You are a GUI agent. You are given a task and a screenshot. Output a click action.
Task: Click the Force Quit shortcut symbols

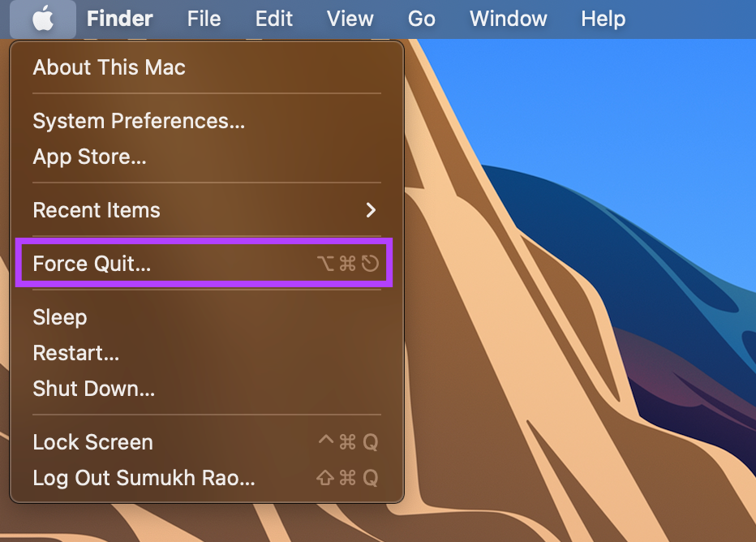coord(348,263)
